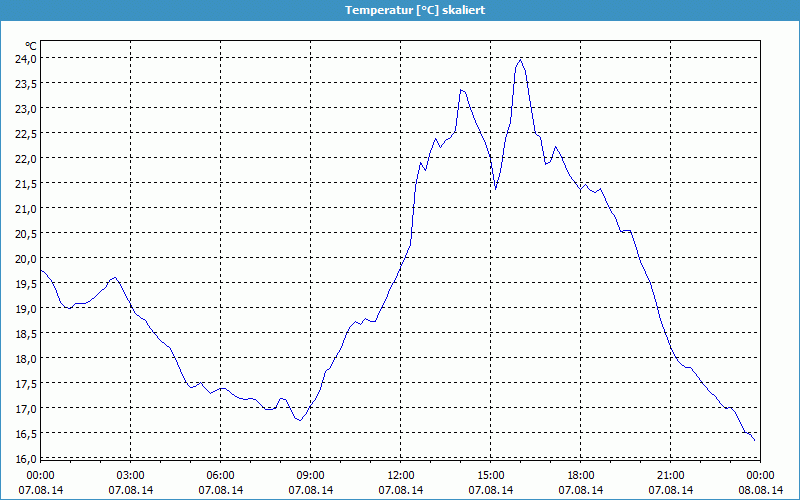Click the 15:00 time axis label
The height and width of the screenshot is (500, 800).
coord(491,475)
